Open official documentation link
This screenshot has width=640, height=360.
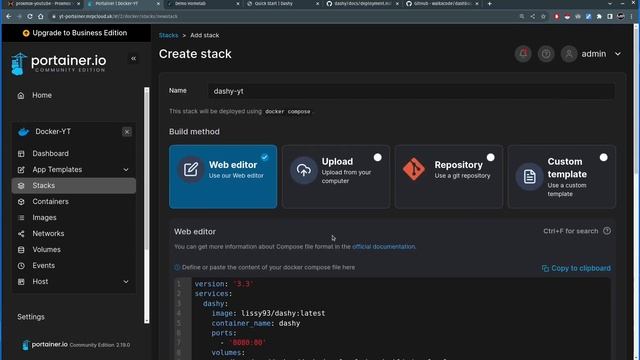click(x=384, y=247)
